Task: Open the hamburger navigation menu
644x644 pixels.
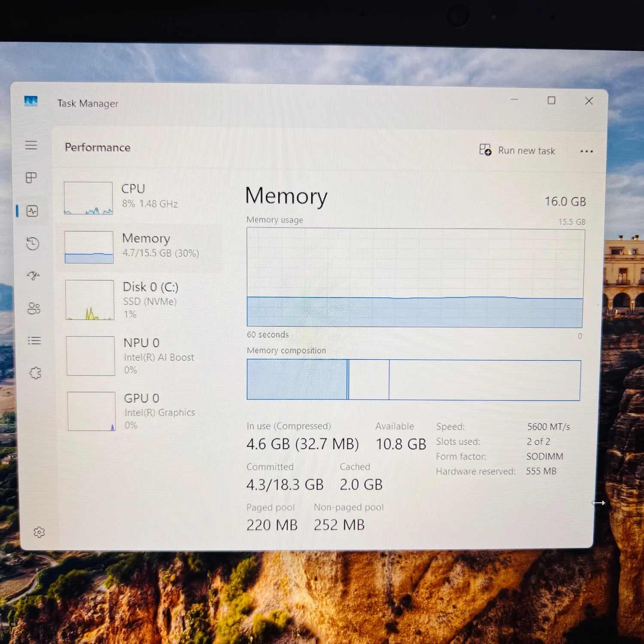Action: [31, 145]
